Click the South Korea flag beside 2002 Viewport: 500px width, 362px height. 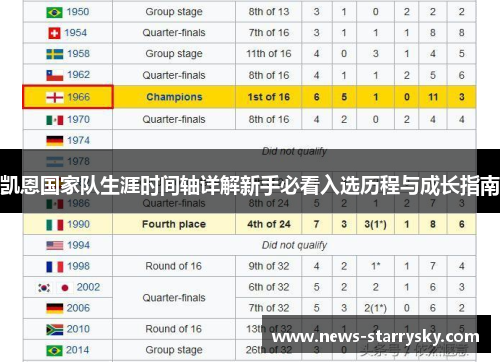click(x=44, y=288)
